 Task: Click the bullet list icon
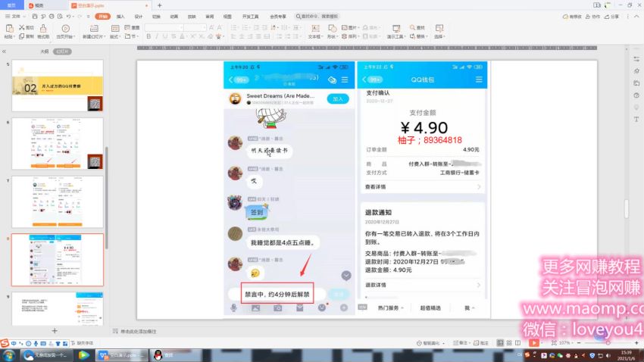(x=233, y=27)
